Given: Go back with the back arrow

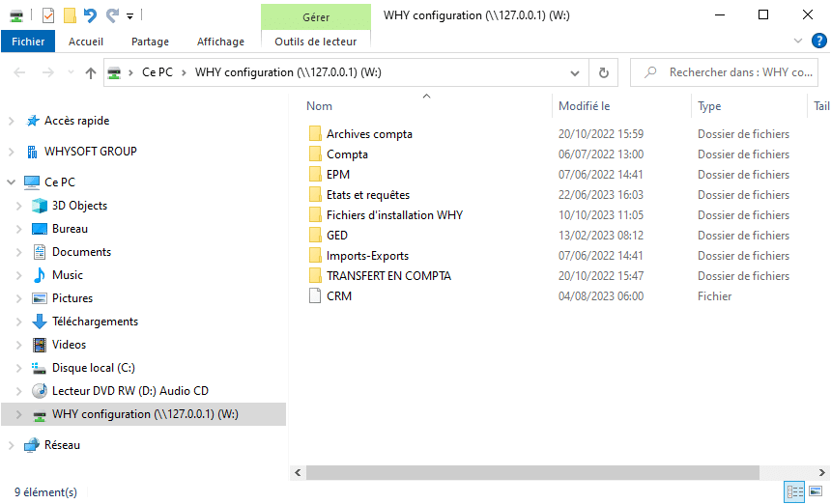Looking at the screenshot, I should click(x=19, y=72).
